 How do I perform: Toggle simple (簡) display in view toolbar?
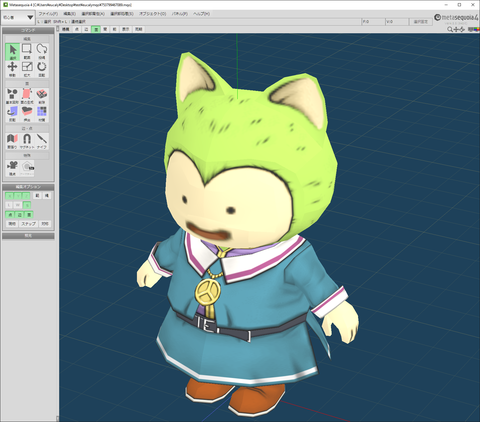pos(105,29)
